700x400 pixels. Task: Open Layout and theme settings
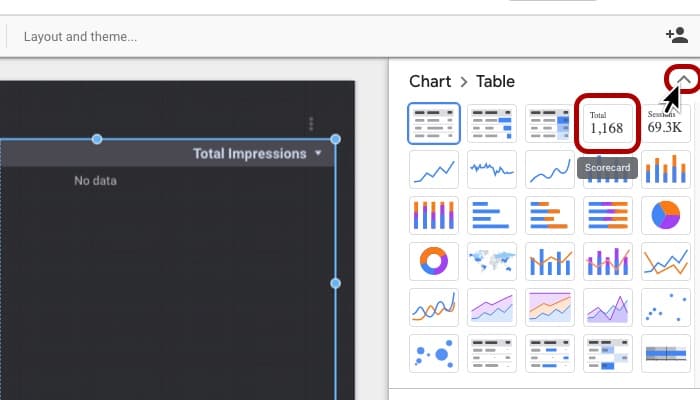tap(80, 37)
